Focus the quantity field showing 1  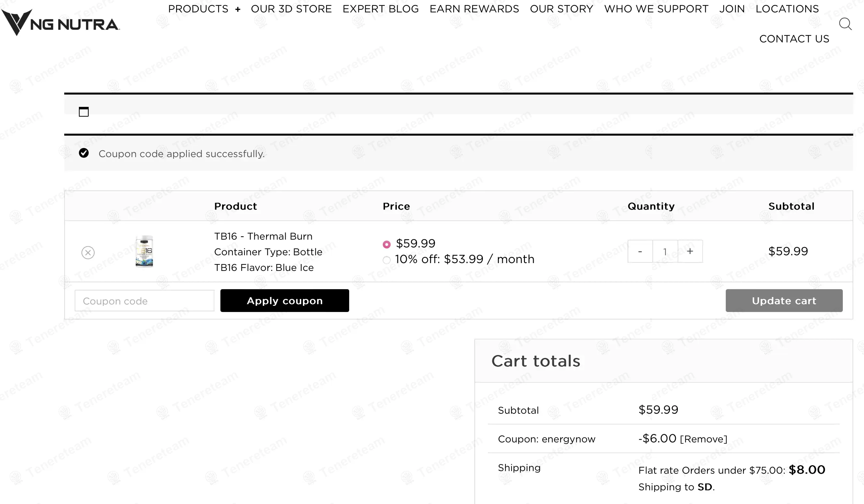(665, 251)
